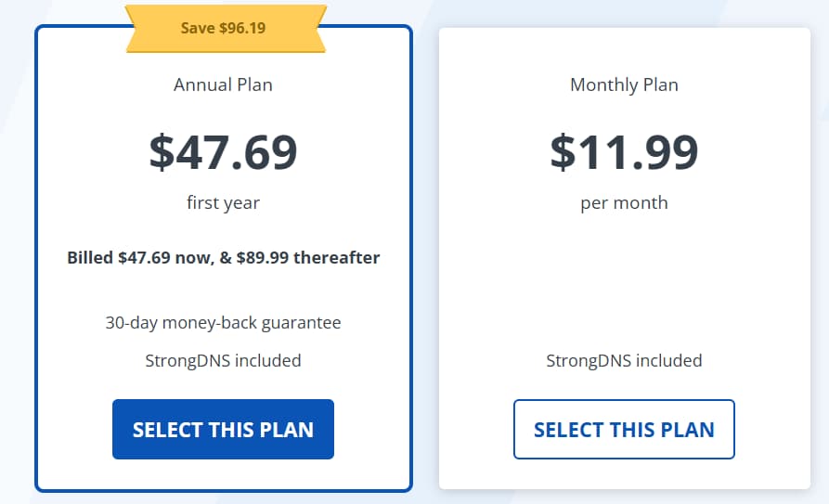Click the right tail of the yellow ribbon
The image size is (829, 504).
[x=317, y=35]
